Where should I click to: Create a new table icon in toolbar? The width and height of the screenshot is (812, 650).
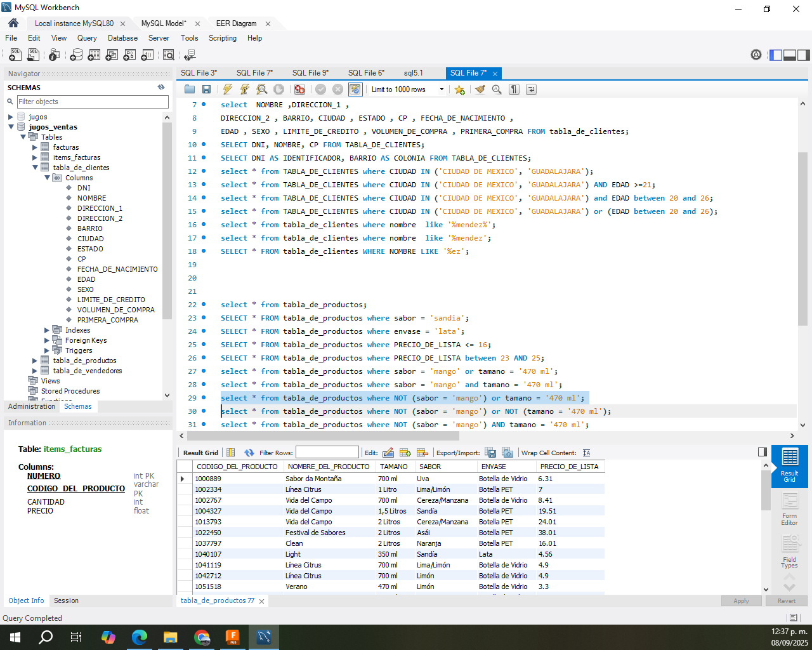pos(94,55)
